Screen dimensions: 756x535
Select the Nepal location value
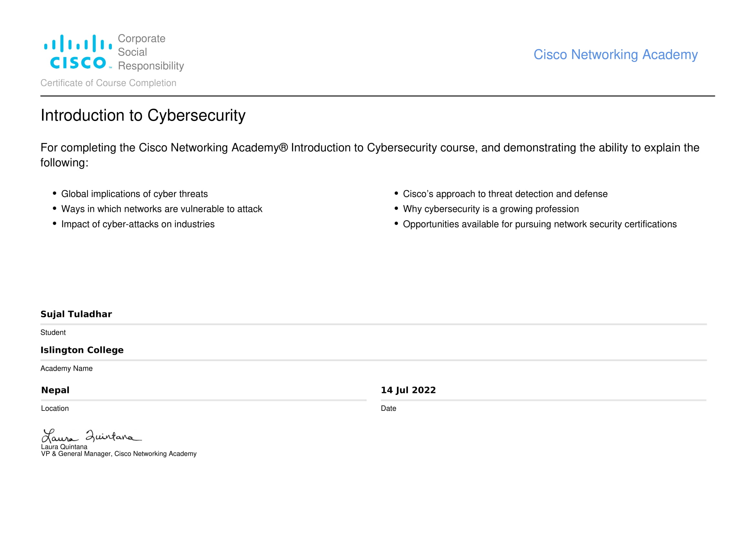[x=55, y=390]
